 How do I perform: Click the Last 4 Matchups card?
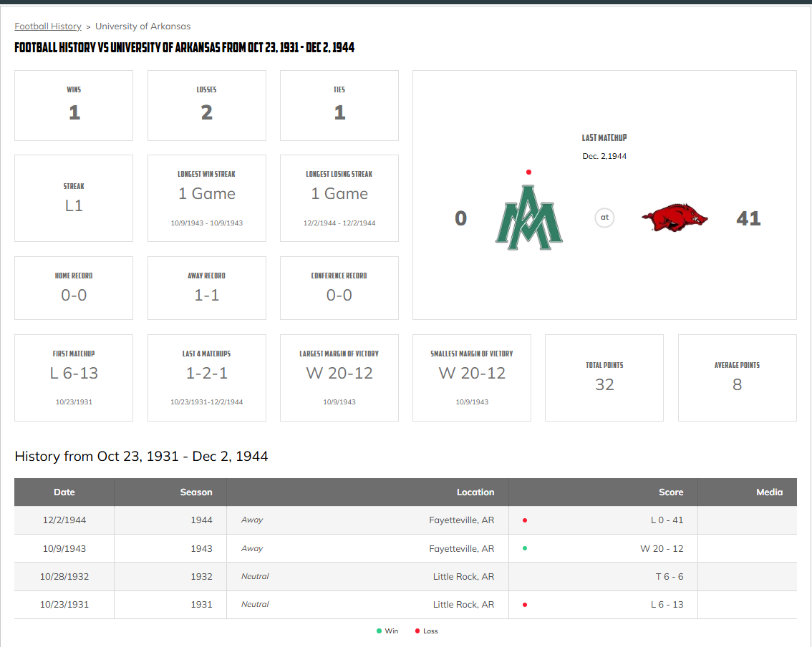[x=207, y=378]
